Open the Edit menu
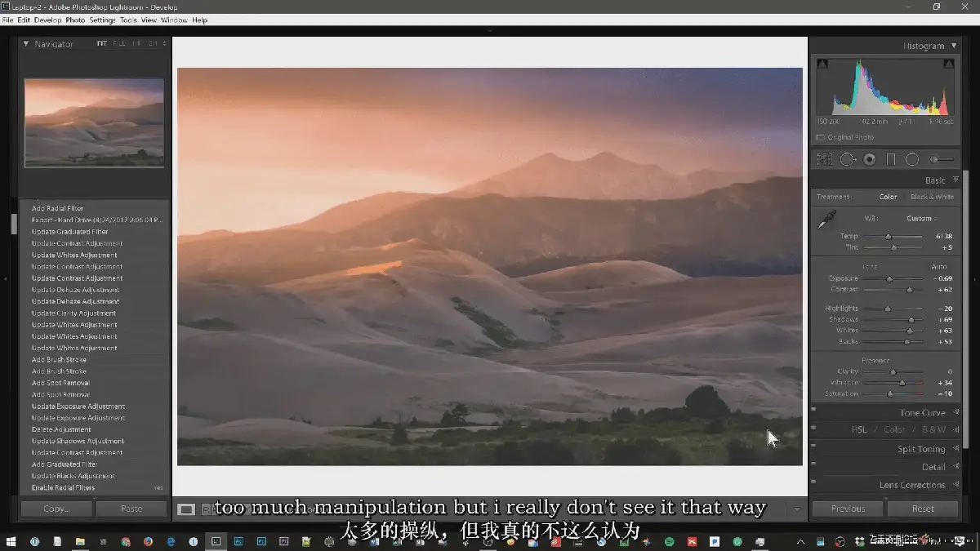This screenshot has width=980, height=551. (24, 20)
